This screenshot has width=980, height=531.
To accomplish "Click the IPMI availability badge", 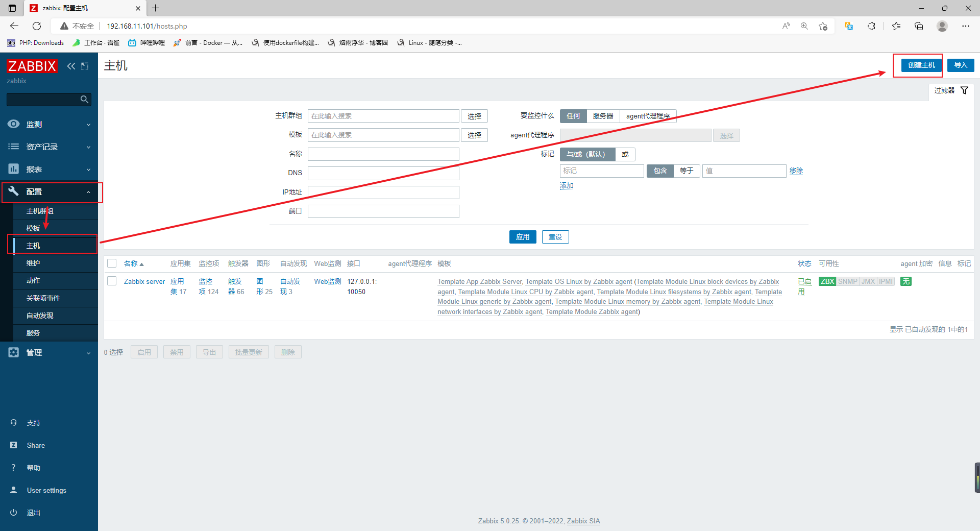I will point(886,281).
